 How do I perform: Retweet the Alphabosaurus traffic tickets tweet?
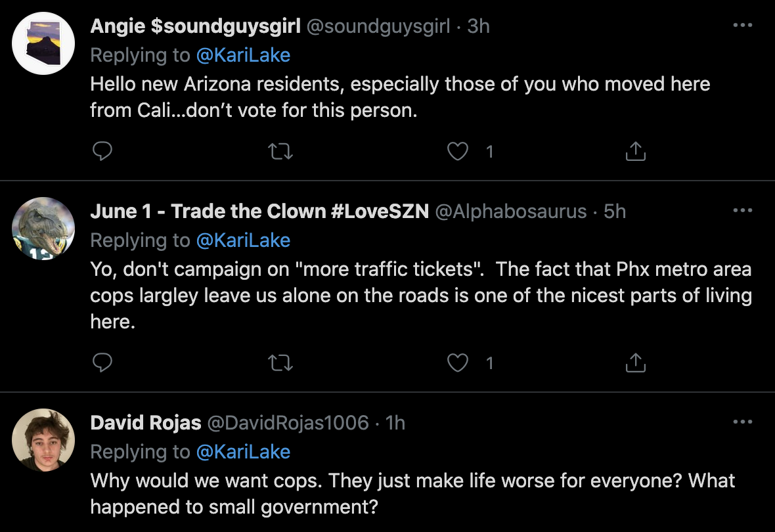[280, 363]
